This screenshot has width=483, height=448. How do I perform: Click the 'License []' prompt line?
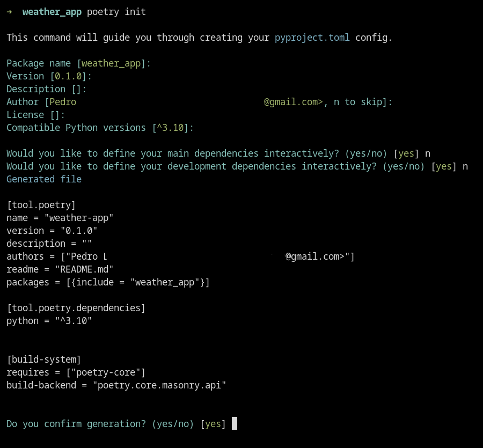coord(35,115)
